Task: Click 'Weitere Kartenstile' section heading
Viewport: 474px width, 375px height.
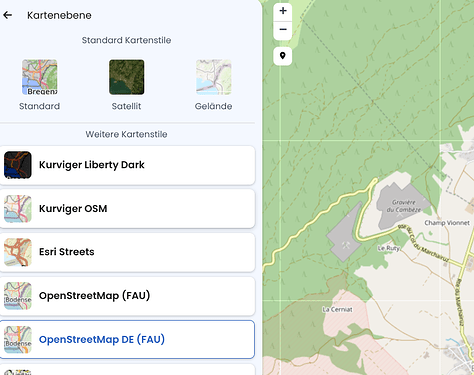Action: pos(126,134)
